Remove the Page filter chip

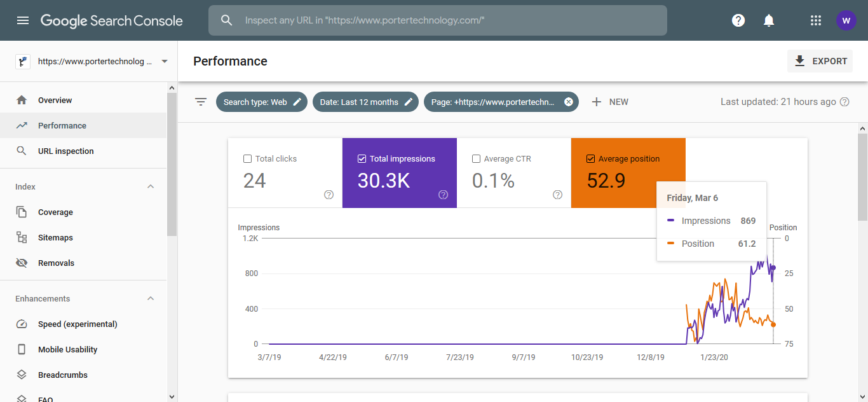[x=569, y=102]
